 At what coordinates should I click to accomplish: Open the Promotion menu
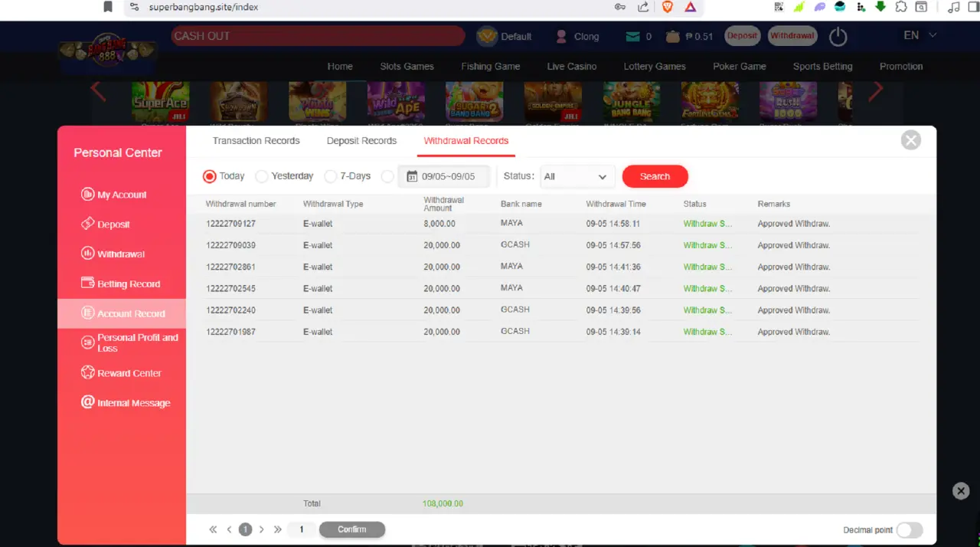click(901, 66)
